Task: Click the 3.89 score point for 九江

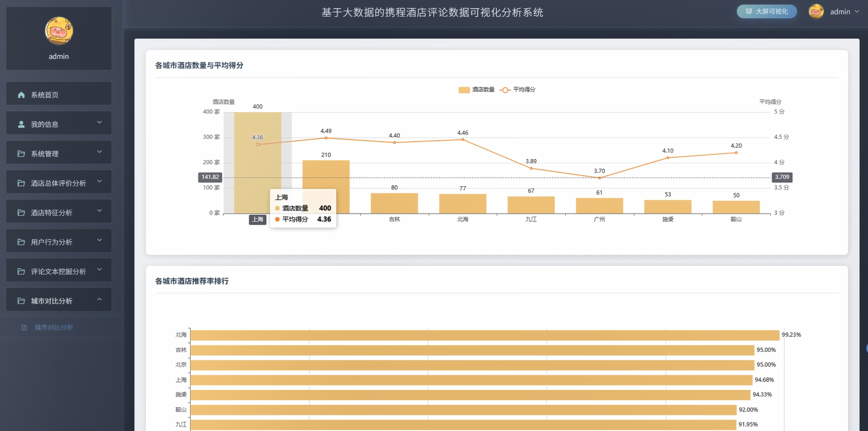Action: tap(531, 168)
